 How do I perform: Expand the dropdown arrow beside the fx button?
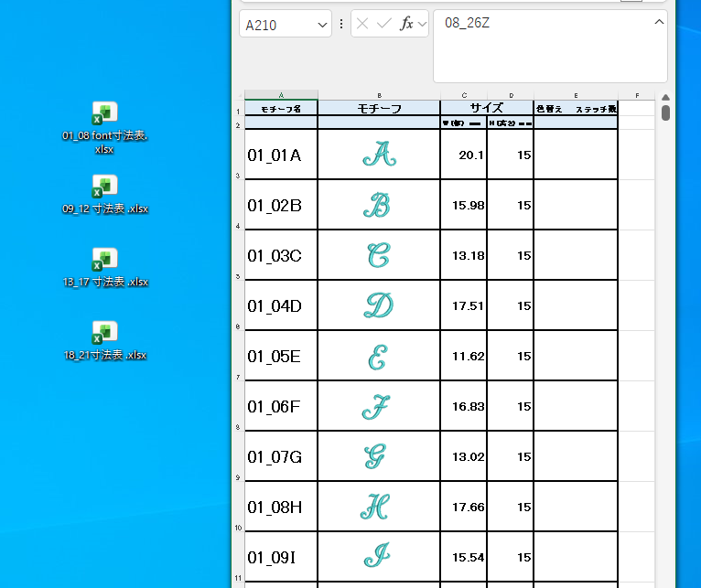click(422, 24)
